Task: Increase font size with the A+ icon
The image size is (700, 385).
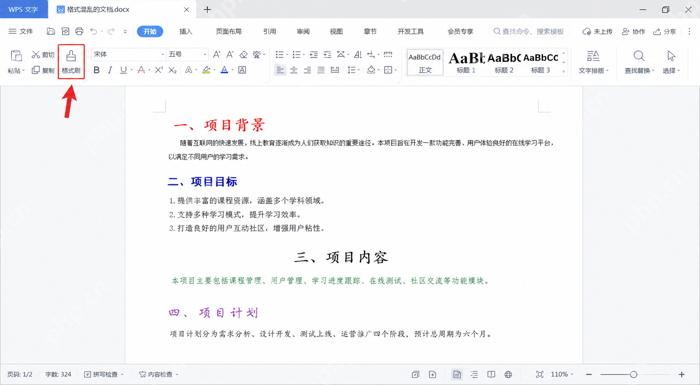Action: 217,54
